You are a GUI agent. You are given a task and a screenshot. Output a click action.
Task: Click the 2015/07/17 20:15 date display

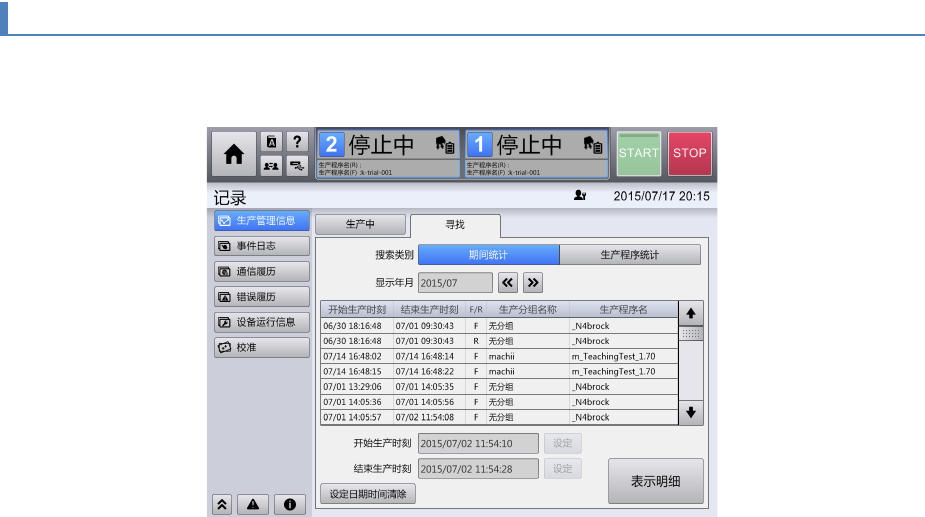pyautogui.click(x=661, y=196)
